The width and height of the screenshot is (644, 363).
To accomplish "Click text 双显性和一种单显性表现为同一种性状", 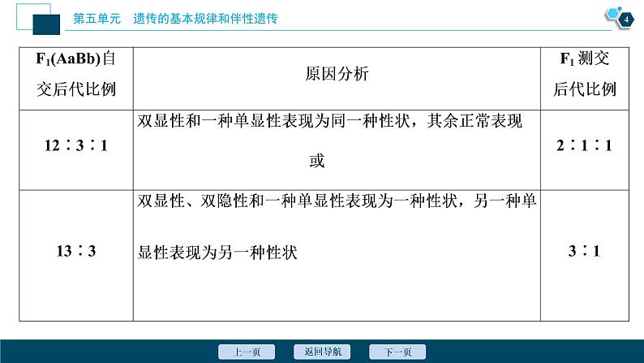I will point(273,121).
